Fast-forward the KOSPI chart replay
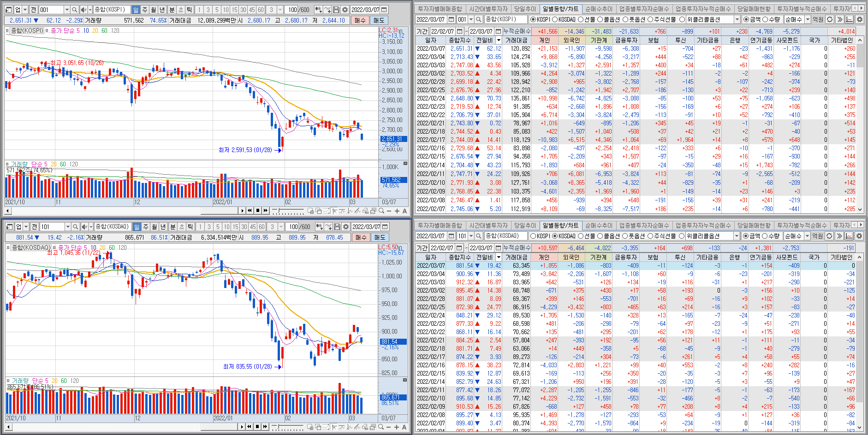 pyautogui.click(x=265, y=211)
